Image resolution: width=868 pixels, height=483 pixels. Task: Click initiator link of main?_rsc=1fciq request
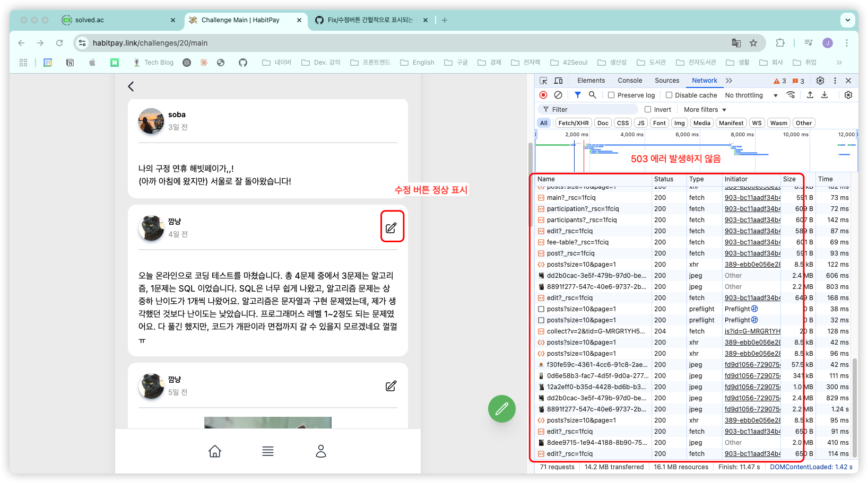point(752,198)
